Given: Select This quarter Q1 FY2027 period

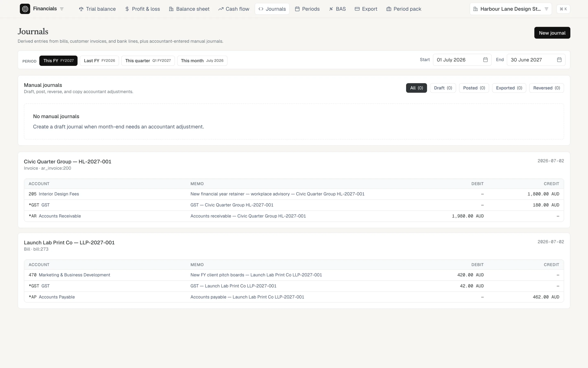Looking at the screenshot, I should 148,61.
